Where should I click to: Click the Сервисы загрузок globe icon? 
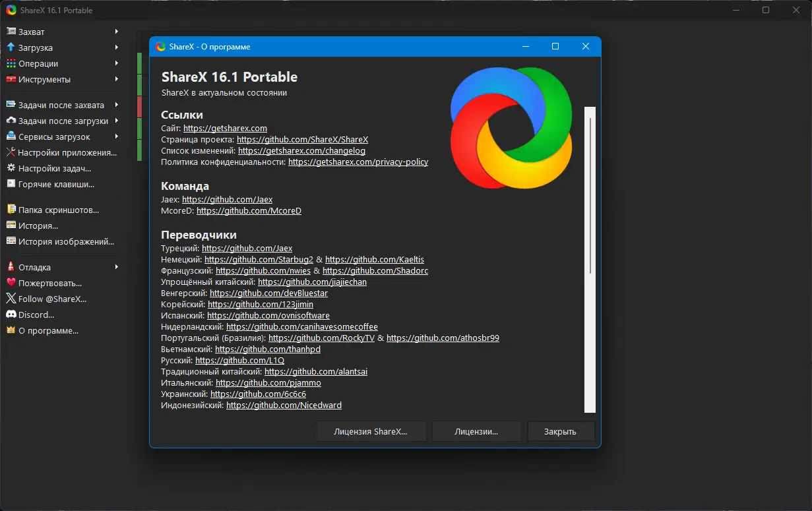(11, 136)
